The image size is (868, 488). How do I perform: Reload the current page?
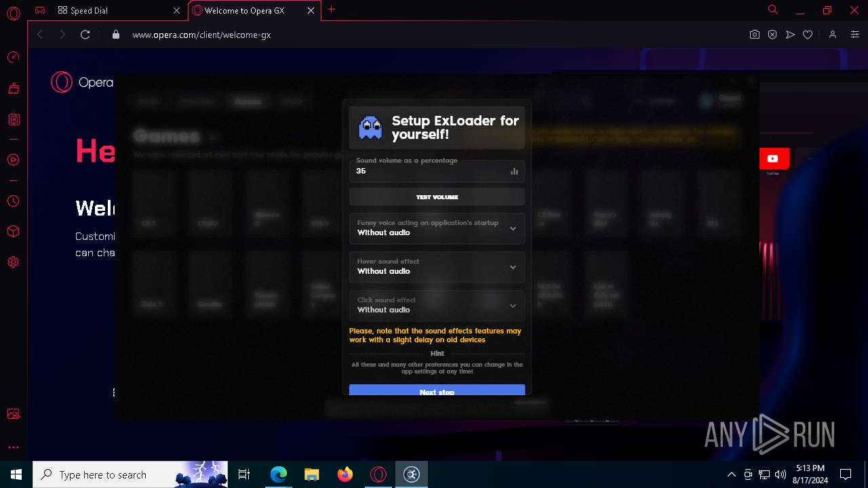point(85,35)
